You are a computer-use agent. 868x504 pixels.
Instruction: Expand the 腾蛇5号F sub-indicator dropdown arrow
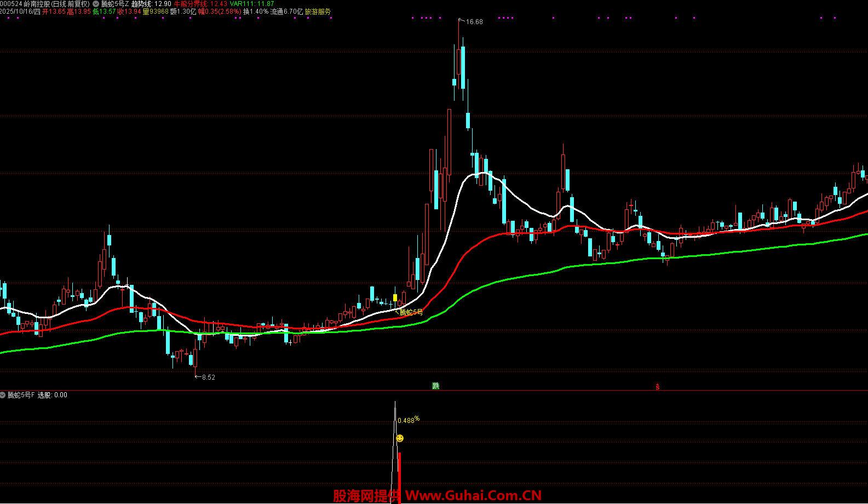[3, 395]
